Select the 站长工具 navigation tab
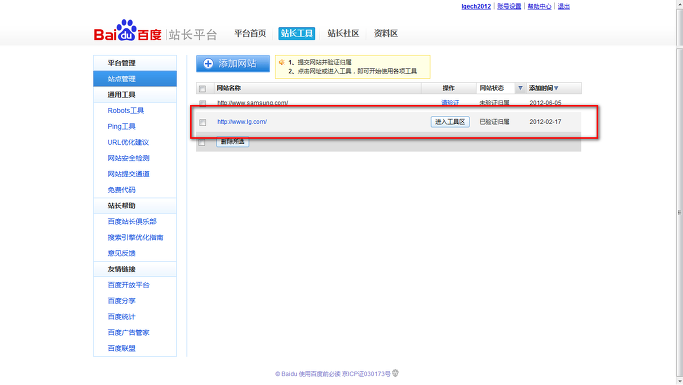683x385 pixels. pos(297,34)
